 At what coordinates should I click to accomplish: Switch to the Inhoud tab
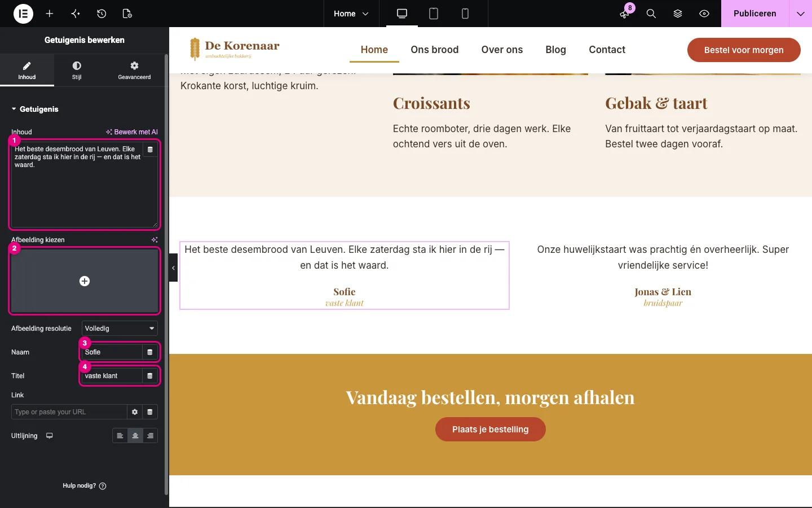click(27, 70)
